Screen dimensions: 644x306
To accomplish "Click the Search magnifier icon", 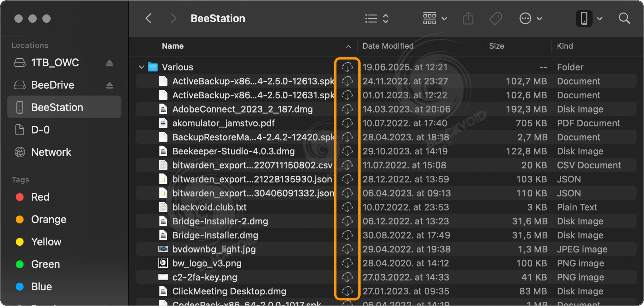I will point(624,18).
